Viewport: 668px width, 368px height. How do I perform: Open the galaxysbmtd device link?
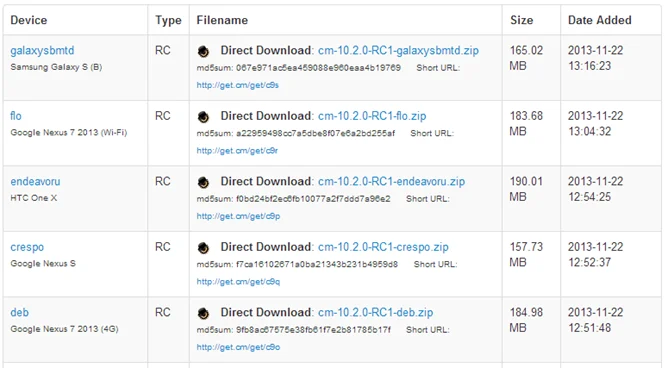tap(42, 51)
